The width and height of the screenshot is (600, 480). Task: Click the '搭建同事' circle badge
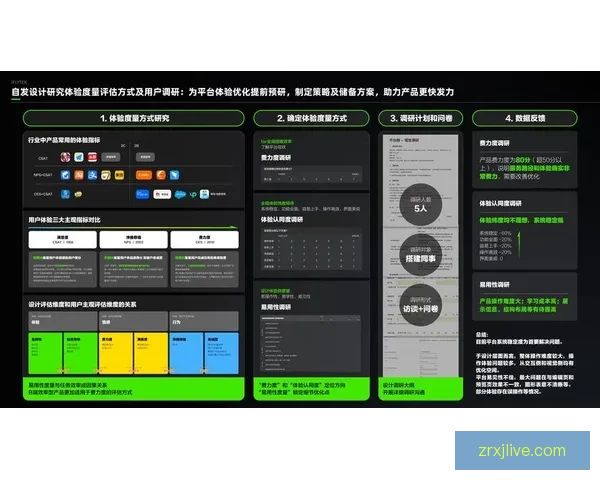(420, 253)
